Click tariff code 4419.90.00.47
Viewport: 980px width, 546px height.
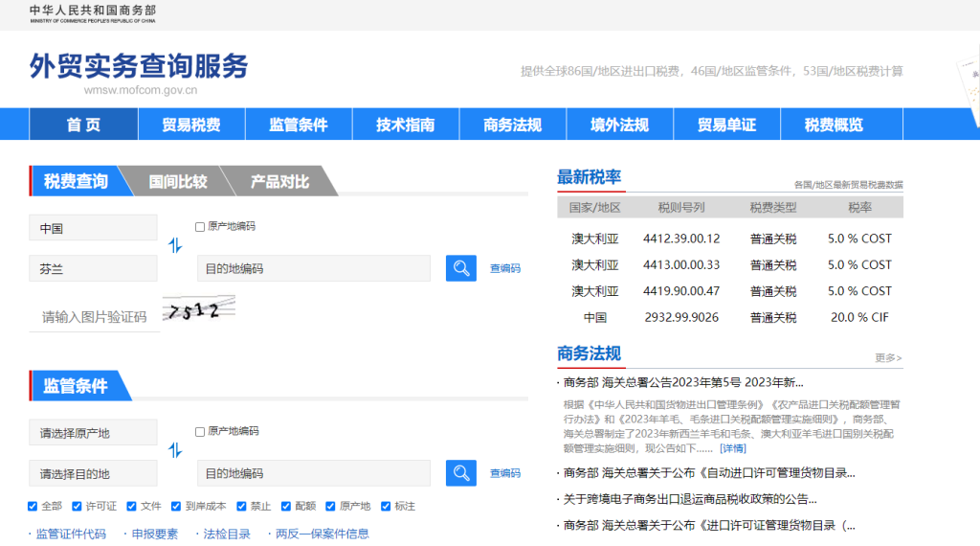click(x=681, y=291)
